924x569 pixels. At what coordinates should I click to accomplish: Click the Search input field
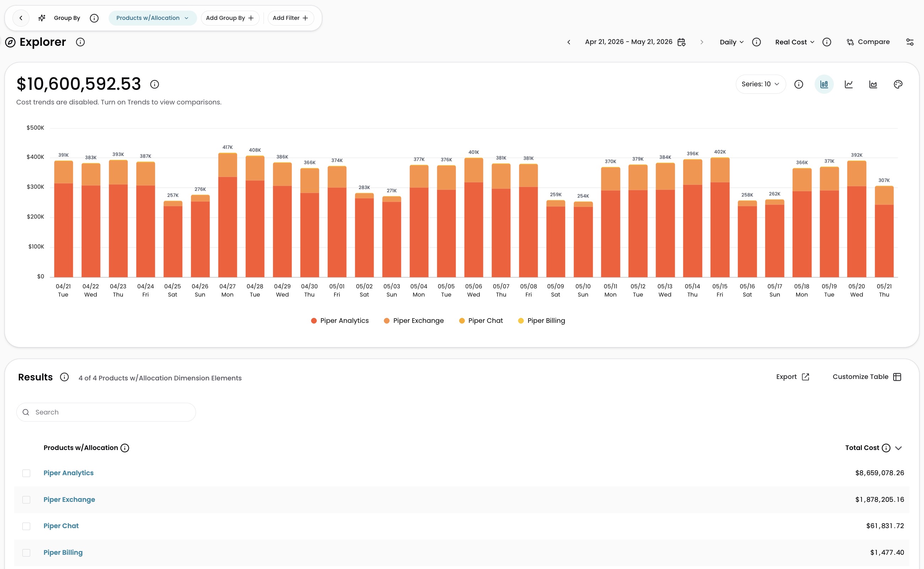[x=106, y=412]
